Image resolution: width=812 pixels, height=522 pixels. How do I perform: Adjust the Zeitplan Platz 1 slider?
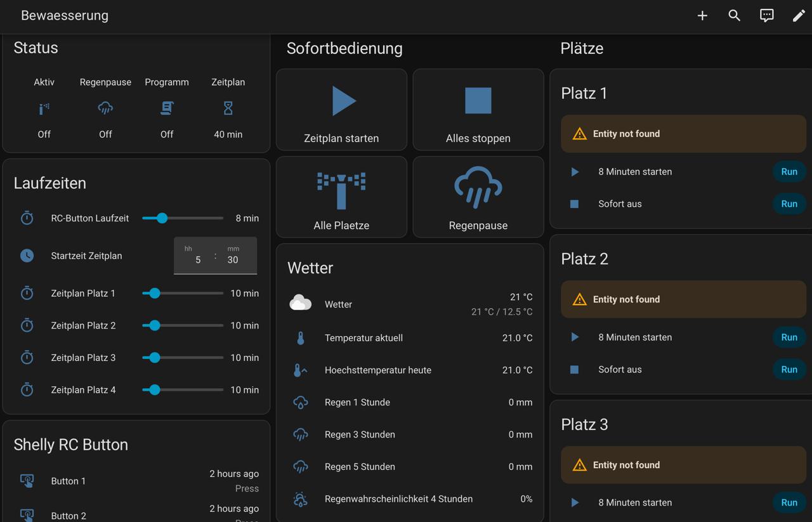pos(183,293)
